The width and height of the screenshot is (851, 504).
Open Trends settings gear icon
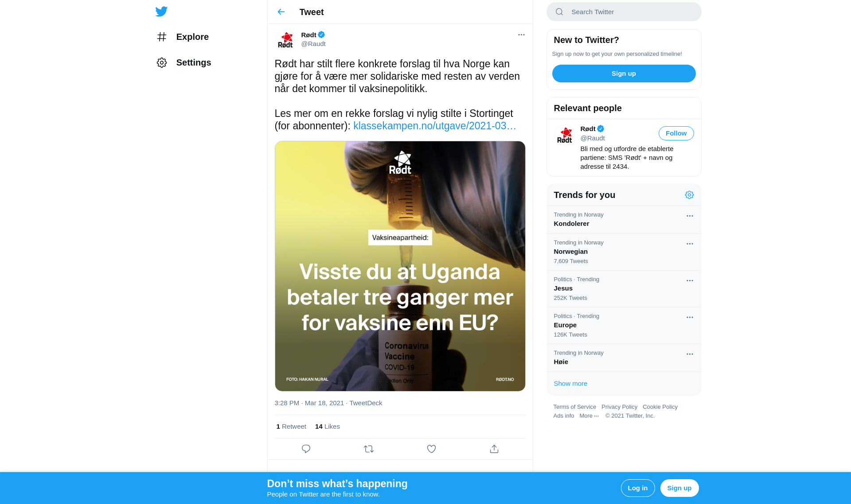689,195
